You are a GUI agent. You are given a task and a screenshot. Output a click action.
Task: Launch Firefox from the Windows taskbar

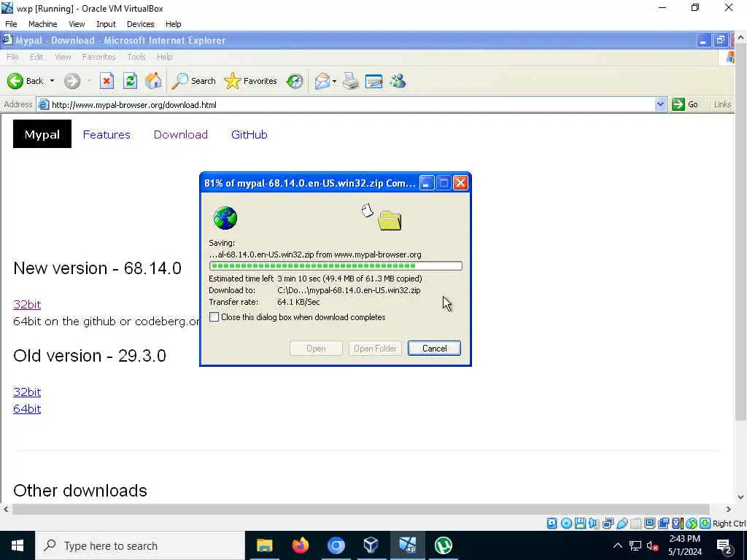point(300,545)
